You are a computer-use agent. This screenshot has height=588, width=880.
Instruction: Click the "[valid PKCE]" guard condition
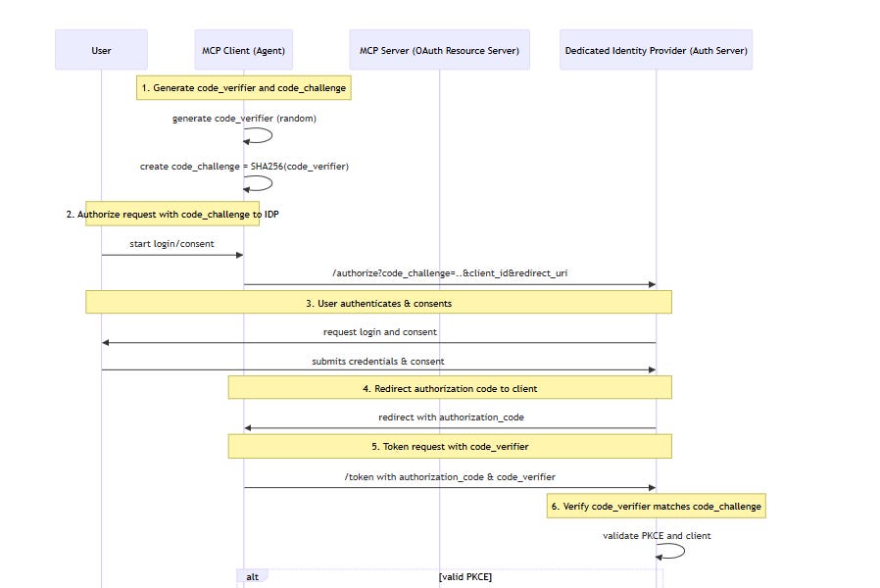[x=464, y=576]
